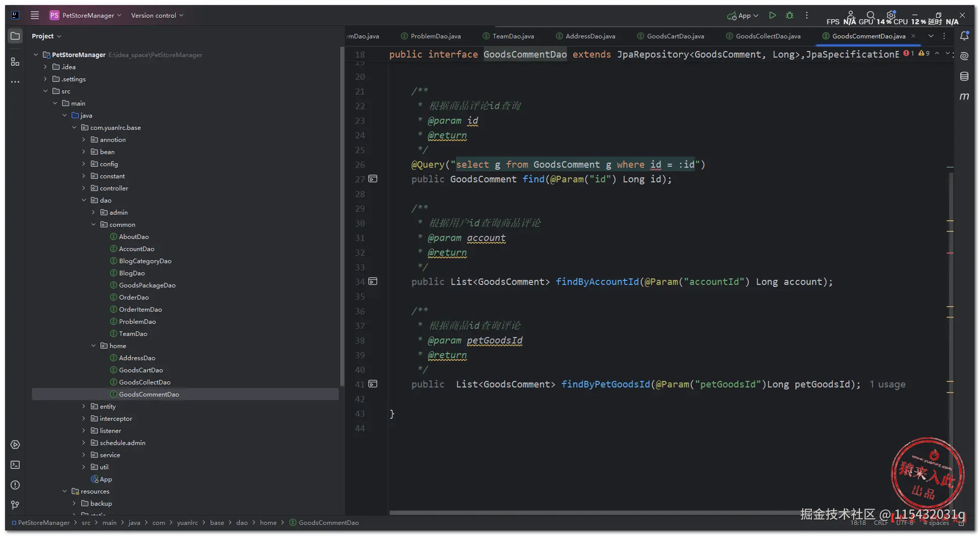980x536 pixels.
Task: Run the App configuration
Action: [x=772, y=15]
